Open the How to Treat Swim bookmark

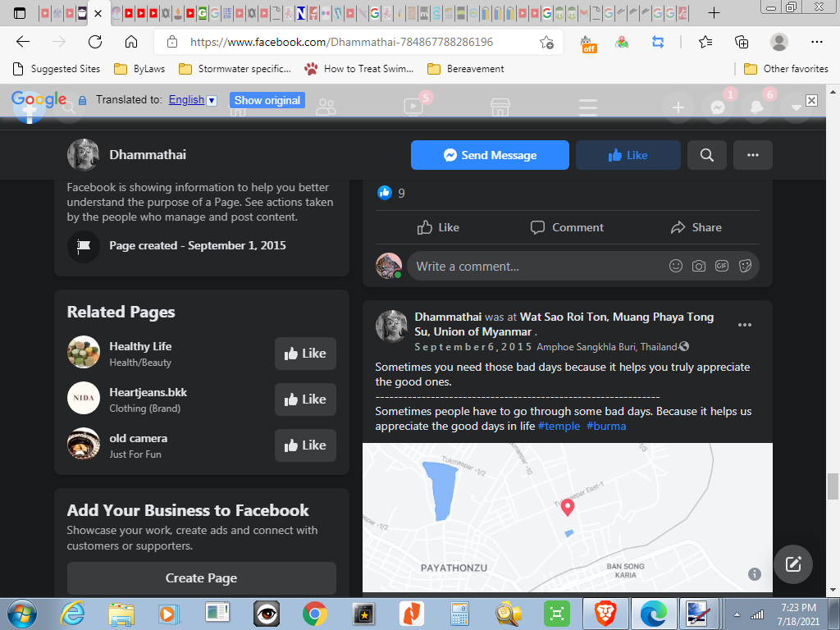pos(359,69)
